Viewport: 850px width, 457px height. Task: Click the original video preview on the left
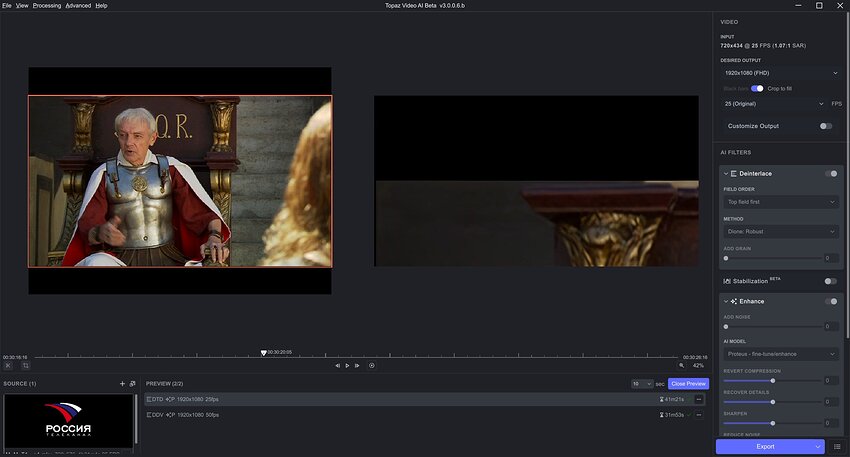[180, 181]
